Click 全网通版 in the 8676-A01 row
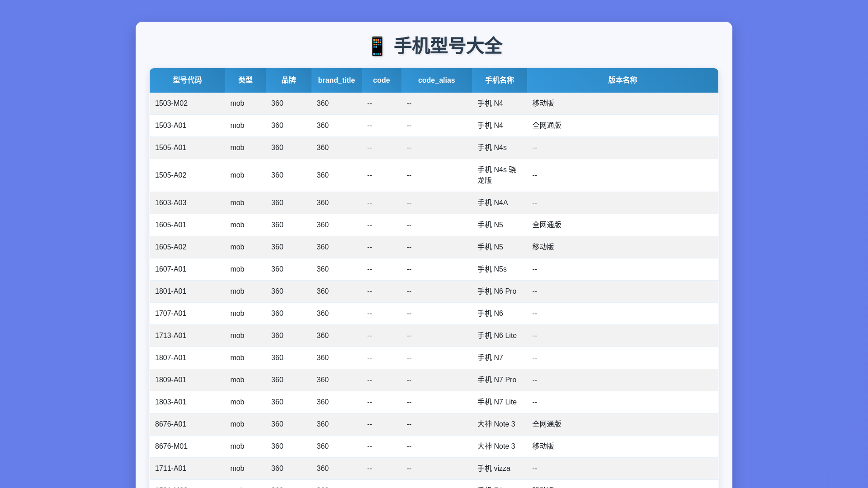This screenshot has width=868, height=488. [547, 424]
